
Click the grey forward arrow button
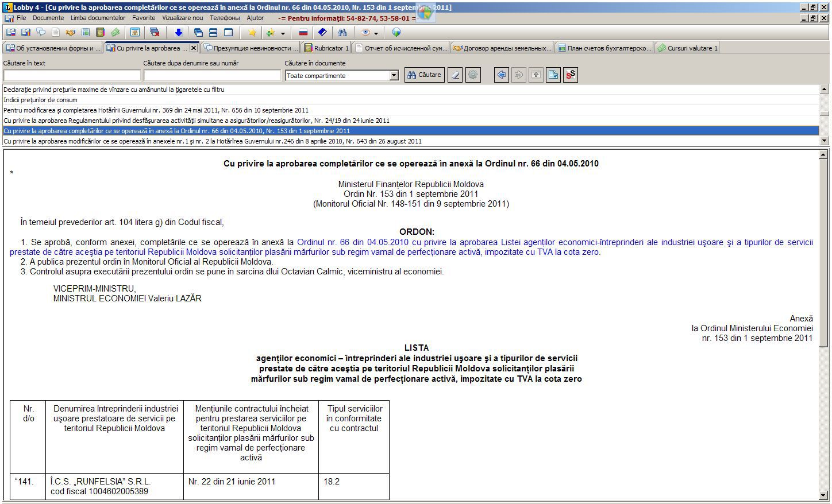click(519, 75)
